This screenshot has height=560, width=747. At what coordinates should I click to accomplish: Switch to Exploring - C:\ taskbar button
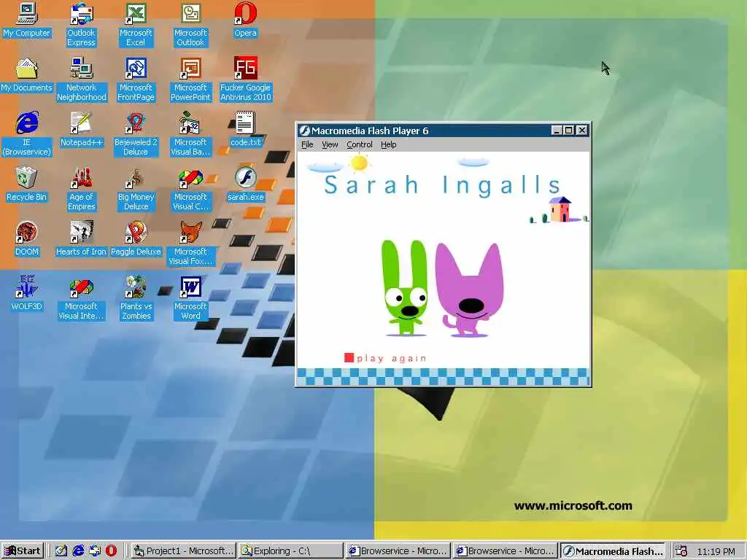click(290, 551)
